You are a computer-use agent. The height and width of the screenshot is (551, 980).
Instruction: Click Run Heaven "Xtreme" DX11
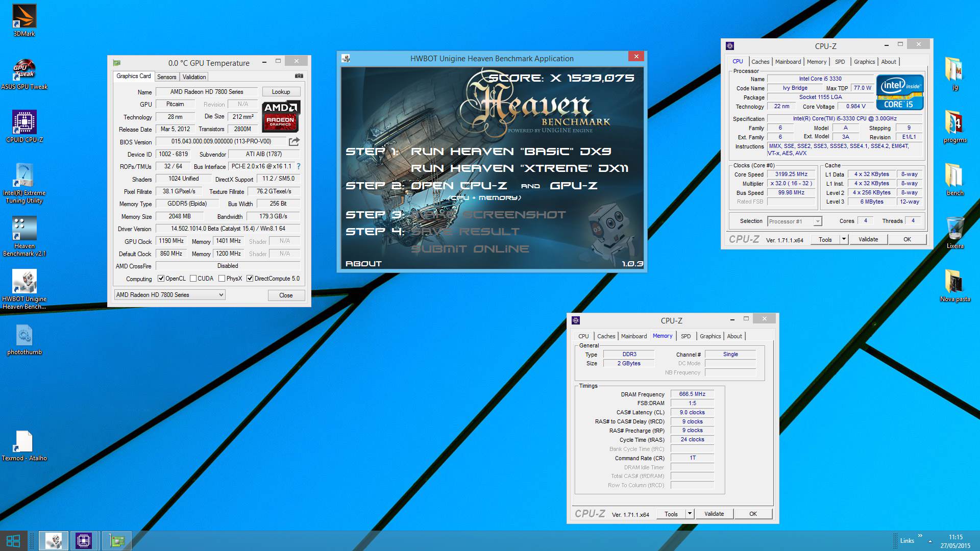[520, 168]
